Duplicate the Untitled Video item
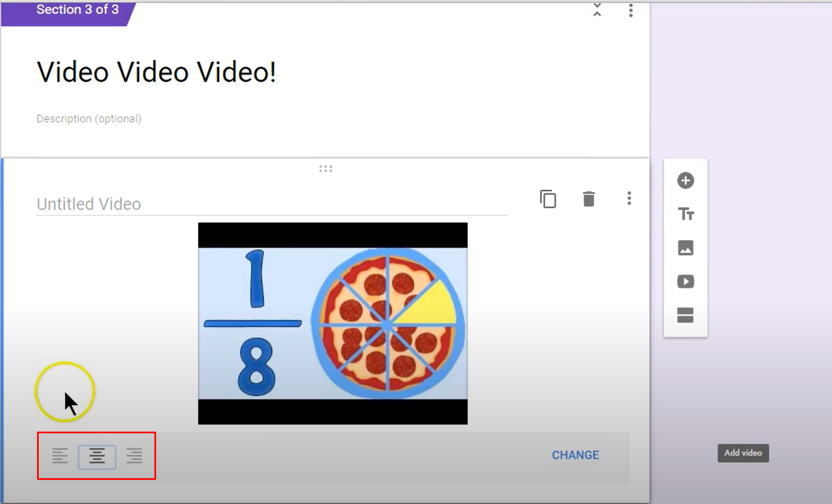The width and height of the screenshot is (832, 504). [548, 199]
